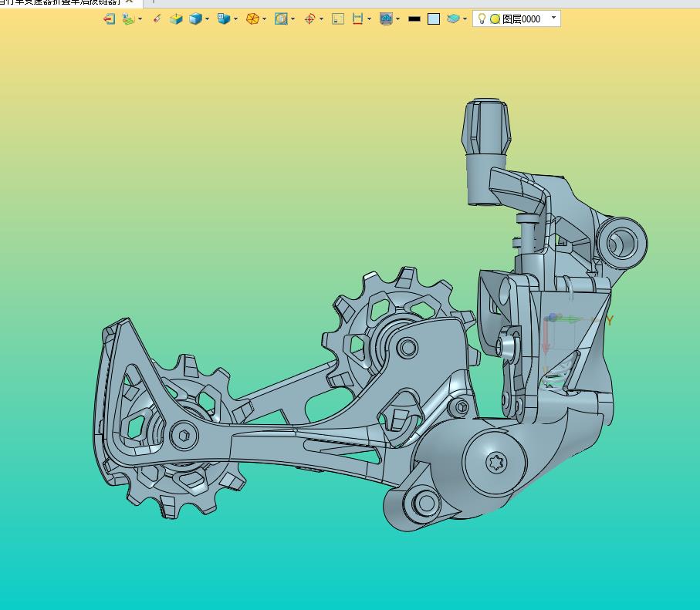Screen dimensions: 700x610
Task: Close the open document tab
Action: point(130,2)
